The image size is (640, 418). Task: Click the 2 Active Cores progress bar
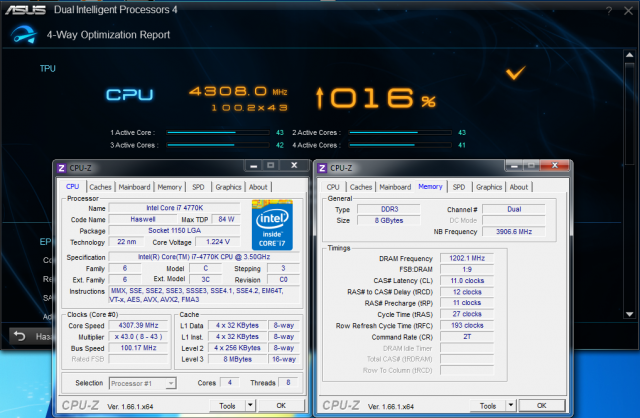400,133
